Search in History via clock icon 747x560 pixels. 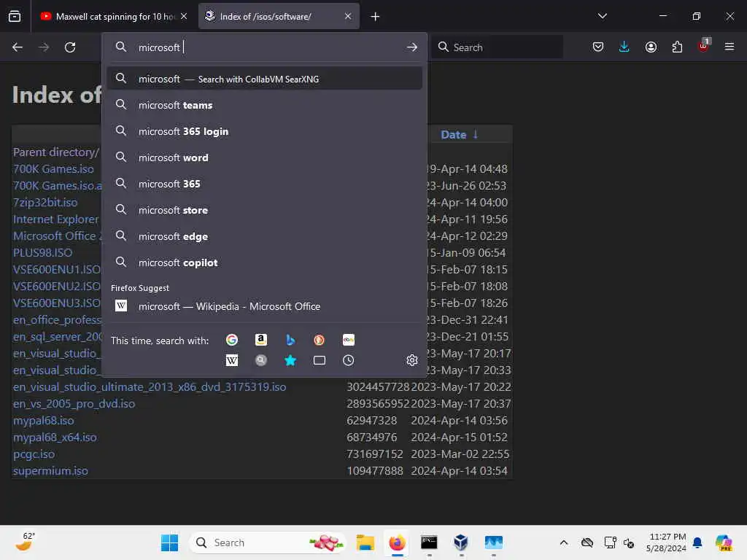348,360
